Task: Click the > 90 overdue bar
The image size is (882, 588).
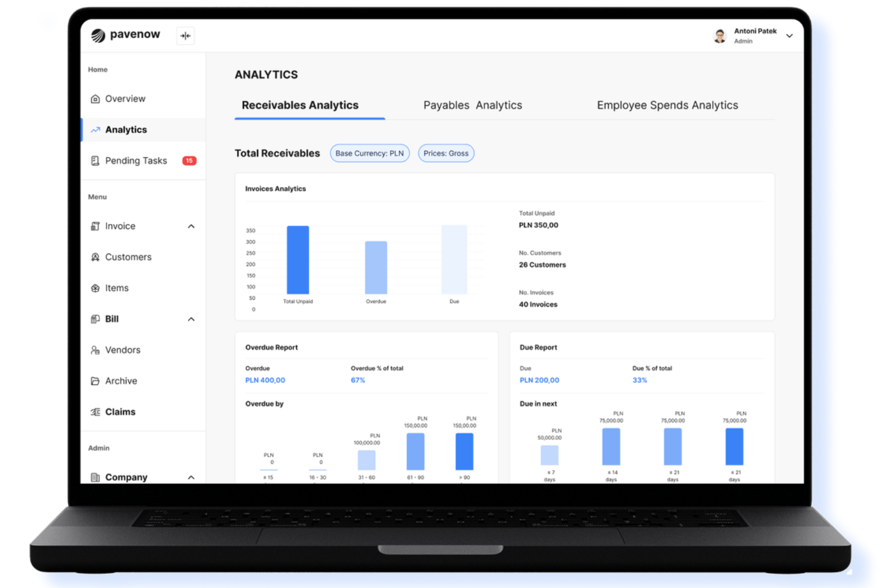Action: pos(465,452)
